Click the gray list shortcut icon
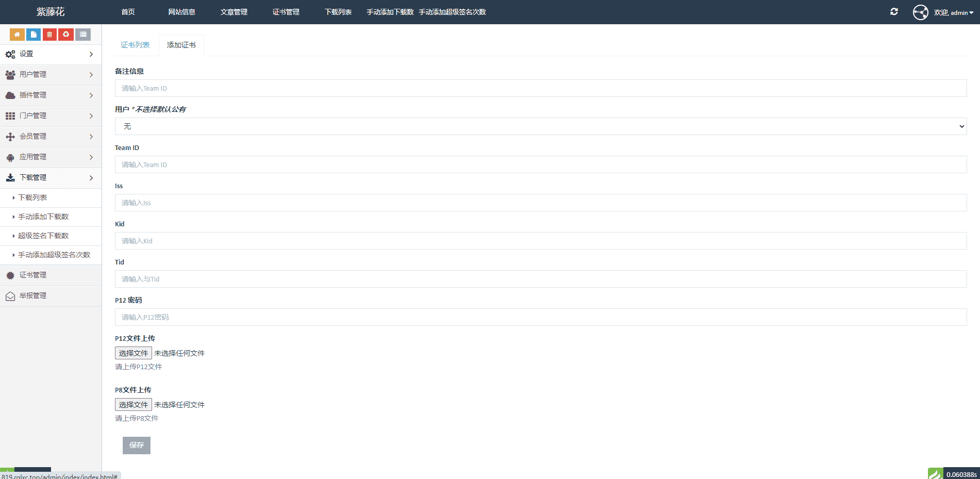The image size is (980, 479). 83,35
